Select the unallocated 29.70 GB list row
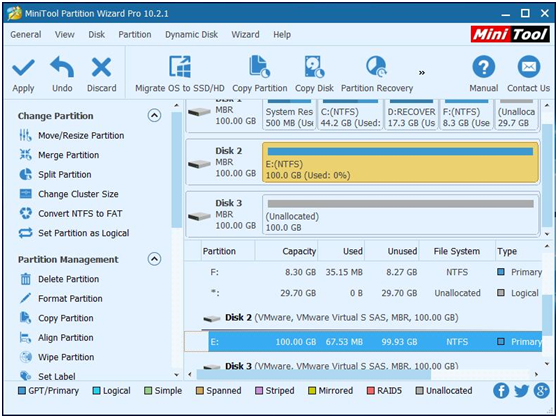The width and height of the screenshot is (558, 418). (x=363, y=293)
